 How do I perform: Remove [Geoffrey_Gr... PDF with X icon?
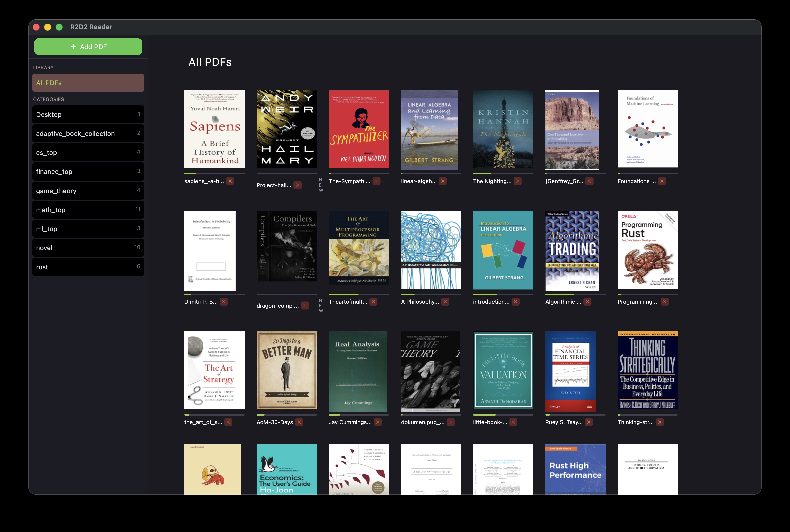coord(589,181)
